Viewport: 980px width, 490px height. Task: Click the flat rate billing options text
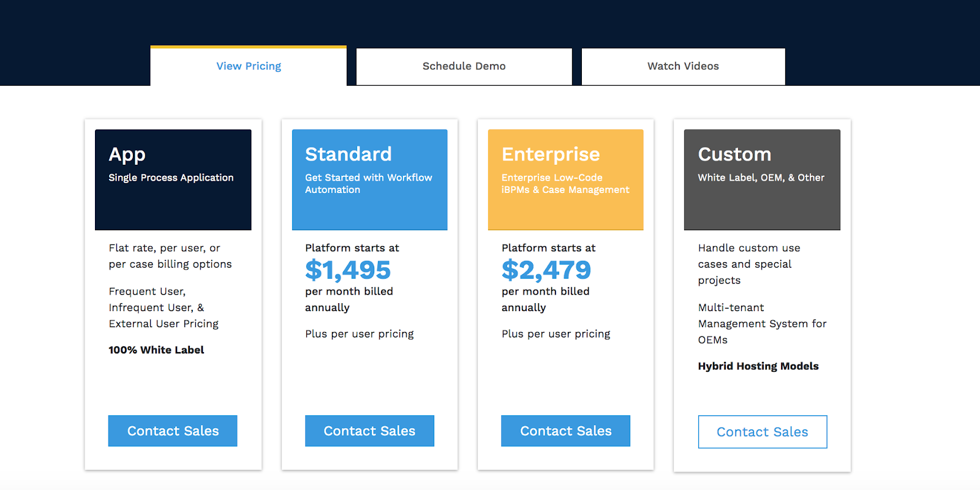point(170,256)
